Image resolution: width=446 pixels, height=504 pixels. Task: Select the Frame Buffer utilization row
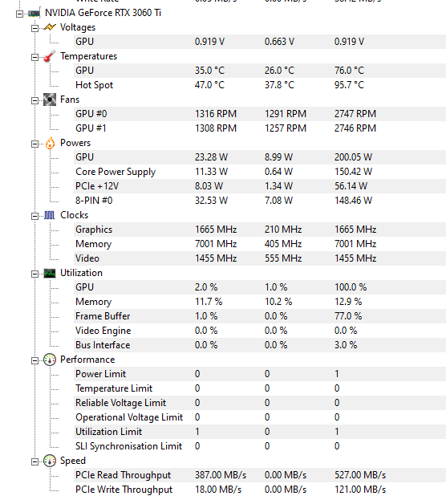click(260, 316)
